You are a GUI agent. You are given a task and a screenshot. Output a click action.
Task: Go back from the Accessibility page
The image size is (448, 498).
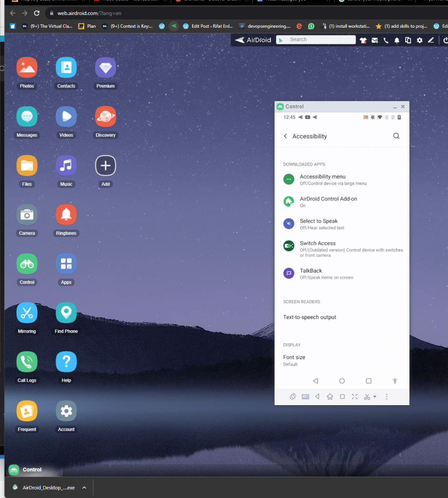click(x=286, y=136)
